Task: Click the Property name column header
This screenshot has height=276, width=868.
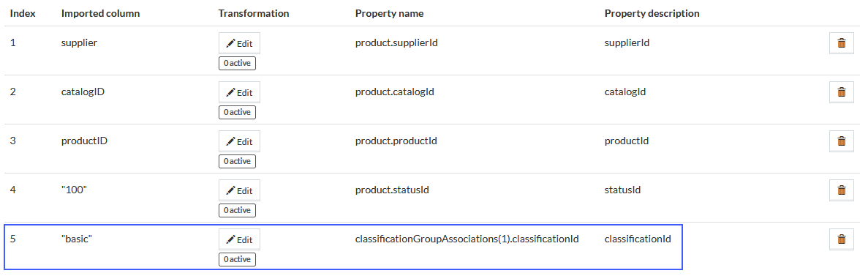Action: pos(389,13)
